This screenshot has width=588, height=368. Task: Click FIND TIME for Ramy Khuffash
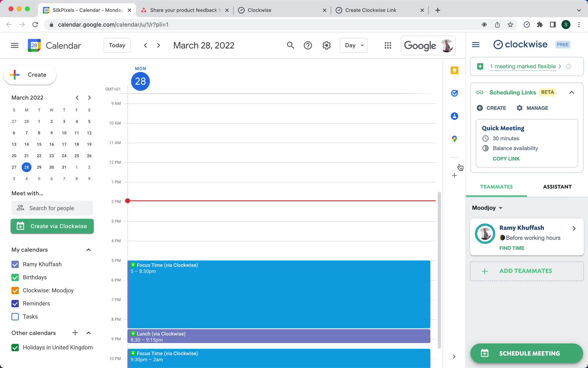pos(512,247)
